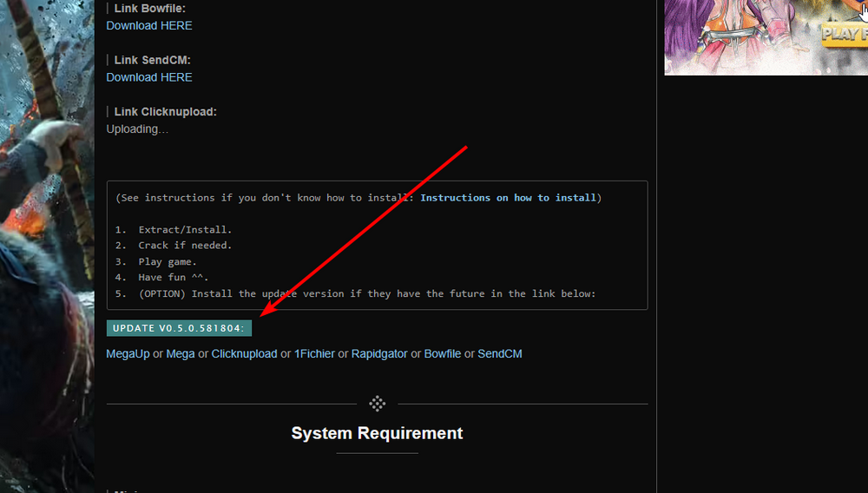The width and height of the screenshot is (868, 493).
Task: Click the System Requirement heading
Action: [x=377, y=433]
